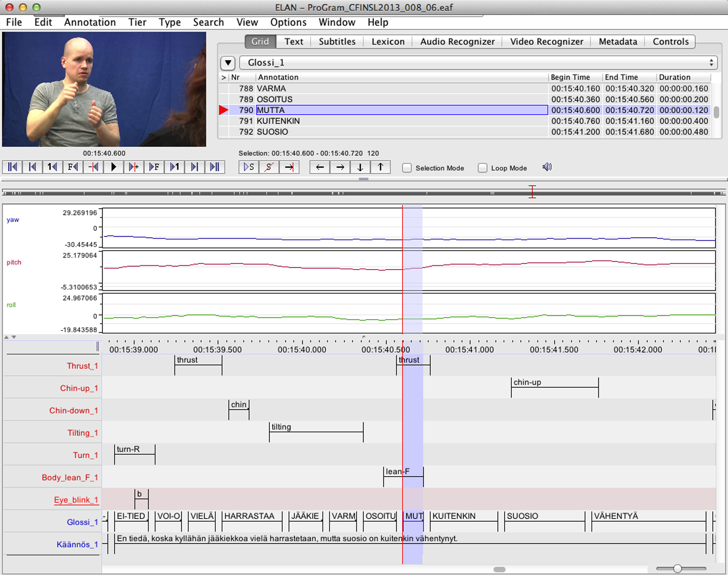
Task: Select the Thrust_1 tier label
Action: [83, 366]
